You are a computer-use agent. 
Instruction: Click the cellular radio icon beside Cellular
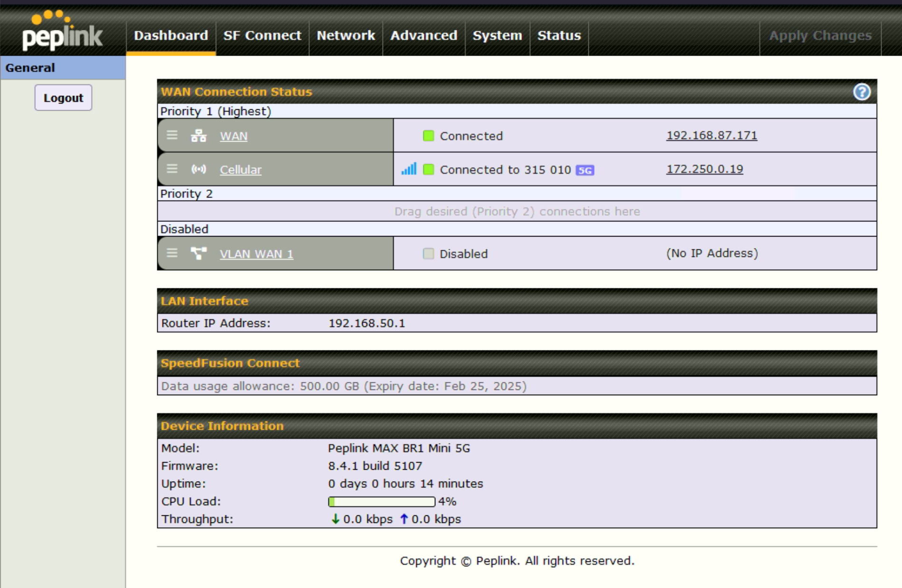pyautogui.click(x=199, y=169)
